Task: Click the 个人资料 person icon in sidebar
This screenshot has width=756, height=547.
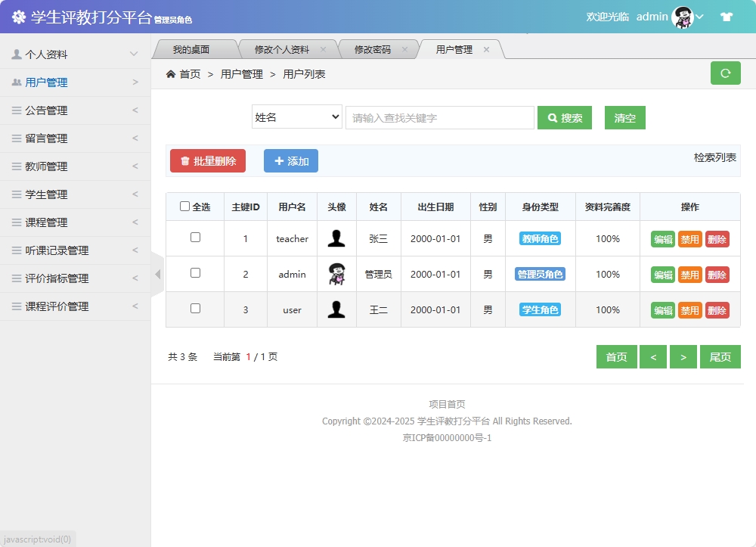Action: [x=17, y=53]
